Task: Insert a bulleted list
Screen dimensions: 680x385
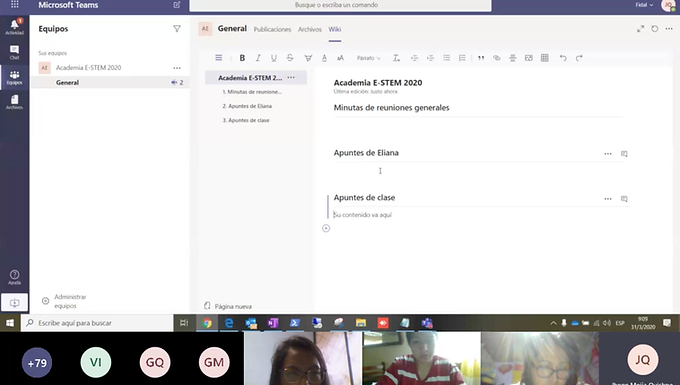Action: coord(446,58)
